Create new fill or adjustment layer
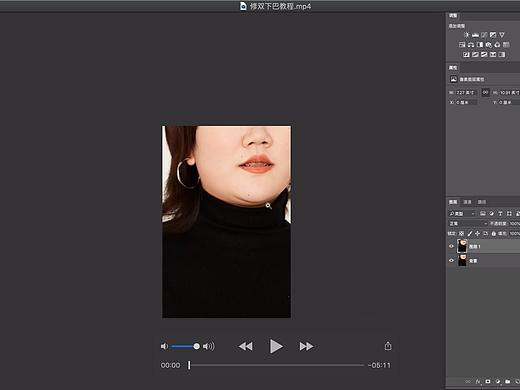This screenshot has height=390, width=520. click(x=498, y=381)
